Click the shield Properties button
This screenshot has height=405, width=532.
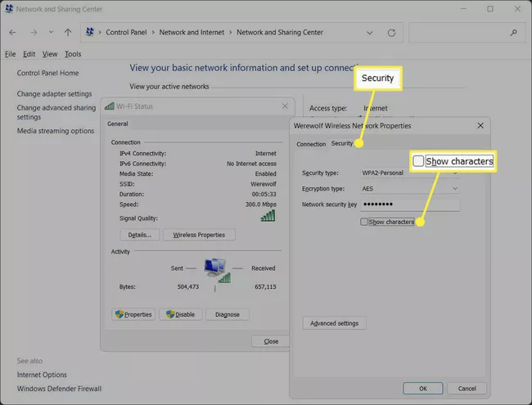tap(133, 314)
